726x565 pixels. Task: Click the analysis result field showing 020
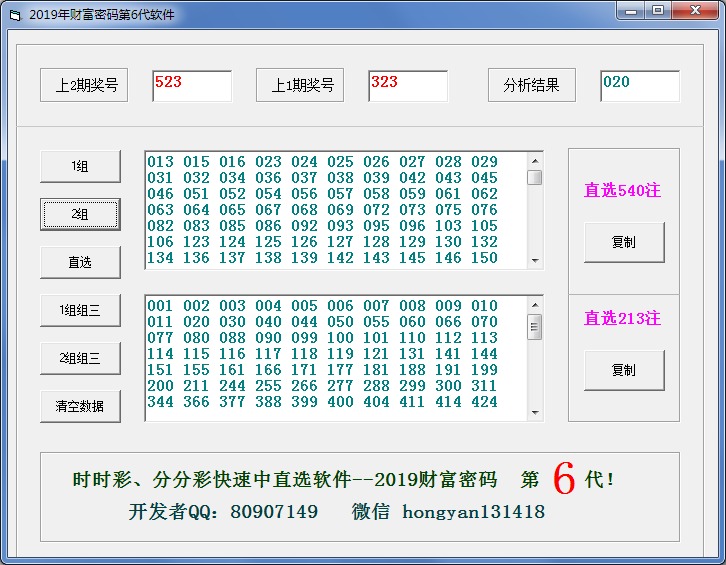coord(640,86)
